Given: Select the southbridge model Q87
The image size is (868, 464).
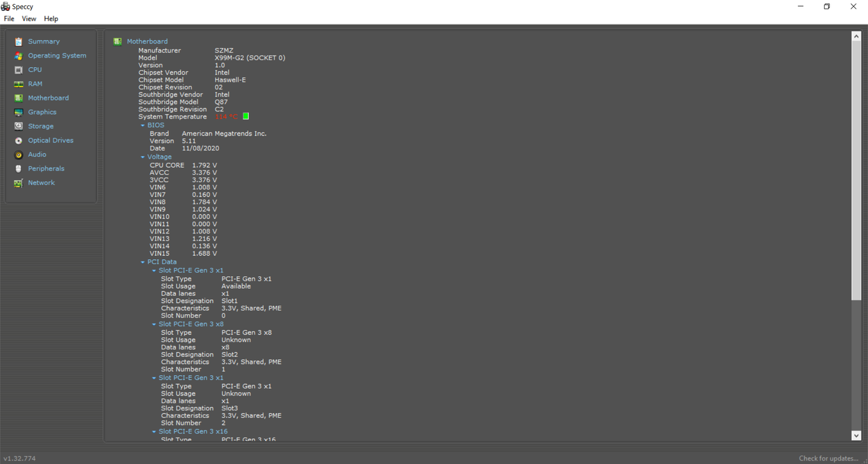Looking at the screenshot, I should pos(221,102).
